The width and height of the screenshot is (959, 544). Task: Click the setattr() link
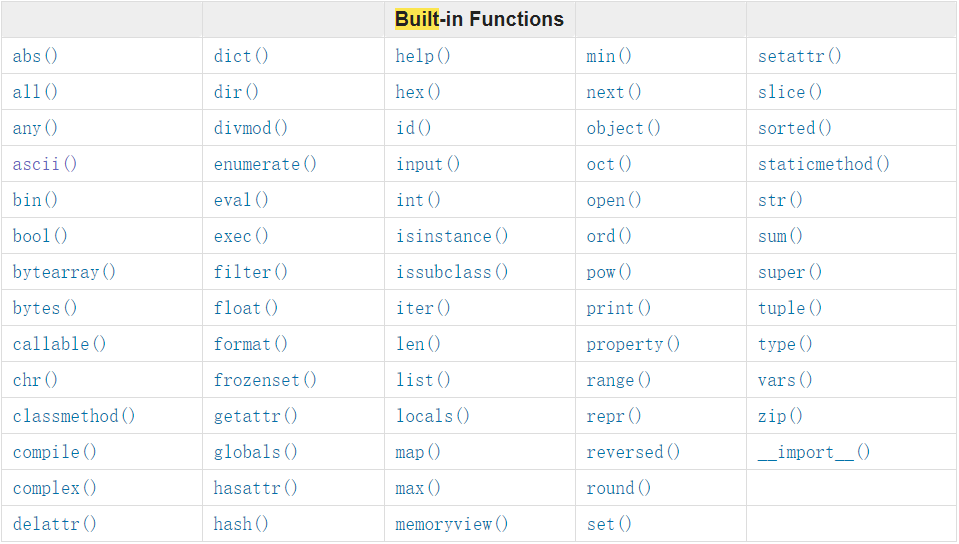click(800, 56)
